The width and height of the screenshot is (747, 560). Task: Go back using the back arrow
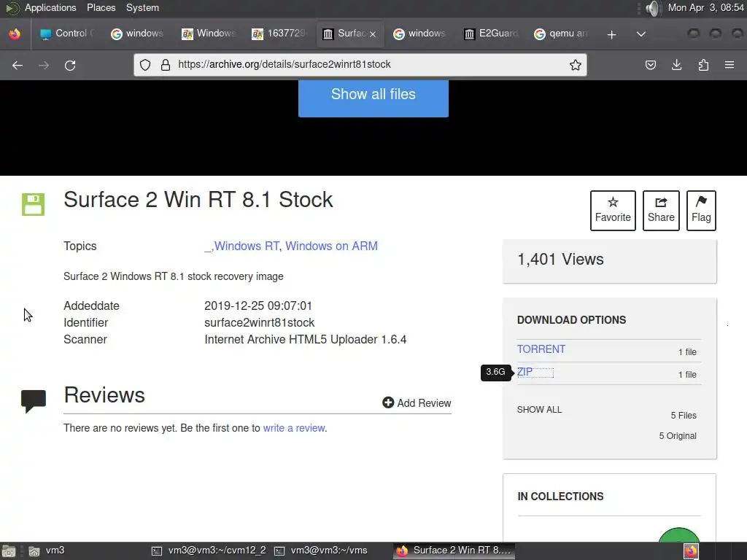(x=18, y=65)
